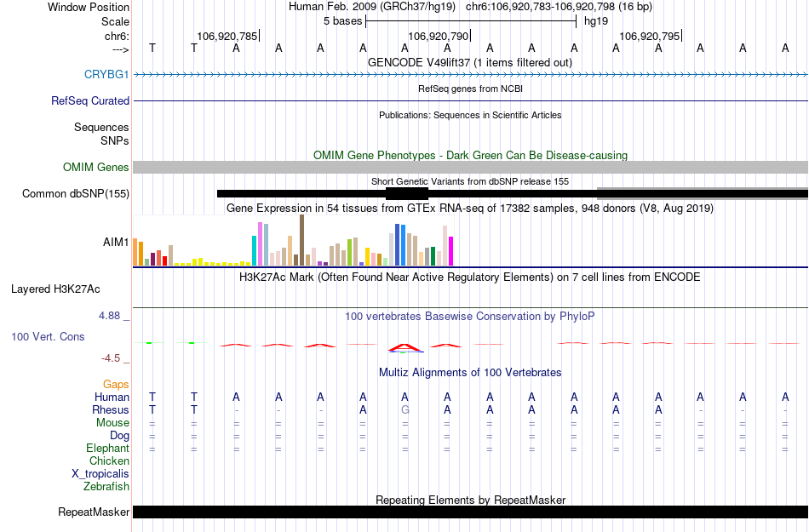The image size is (809, 532).
Task: Click the AIM1 GTEx expression label
Action: tap(116, 242)
